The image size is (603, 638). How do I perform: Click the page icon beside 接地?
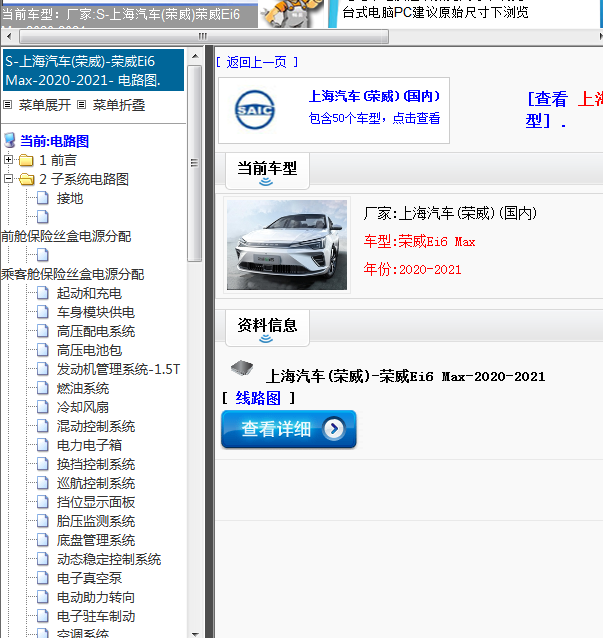[43, 198]
